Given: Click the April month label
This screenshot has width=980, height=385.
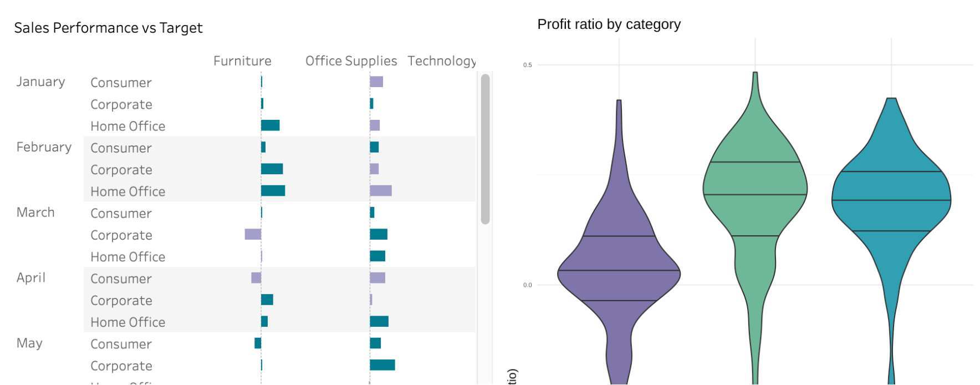Looking at the screenshot, I should pos(31,277).
